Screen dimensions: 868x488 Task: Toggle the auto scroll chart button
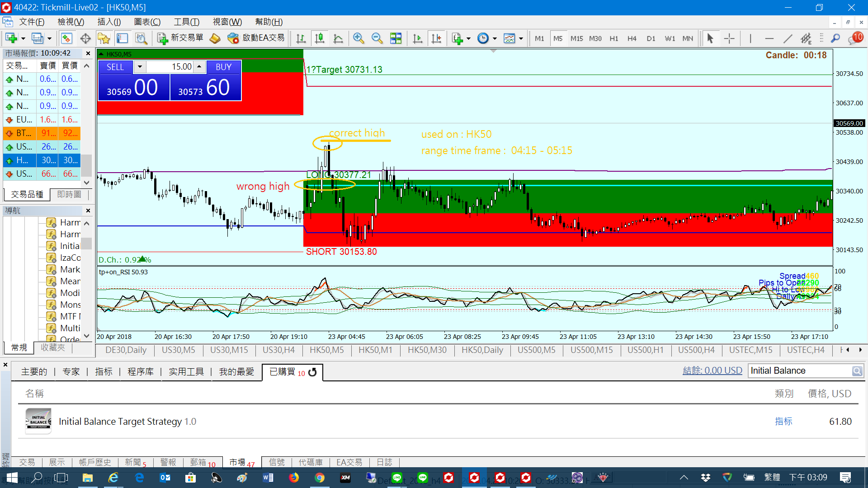coord(417,38)
